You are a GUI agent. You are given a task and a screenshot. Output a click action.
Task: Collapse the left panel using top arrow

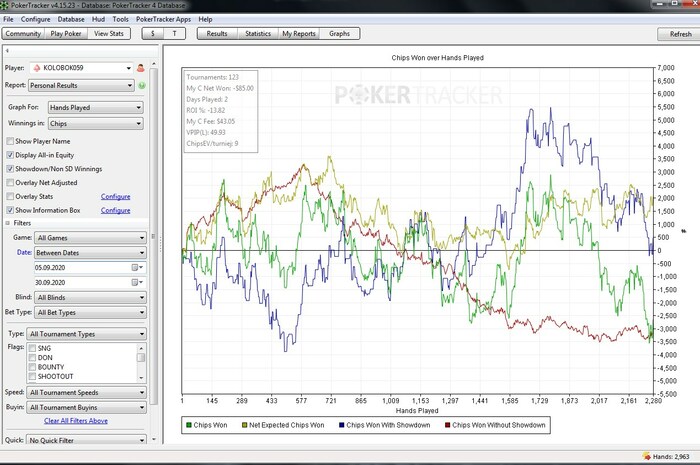pos(8,49)
